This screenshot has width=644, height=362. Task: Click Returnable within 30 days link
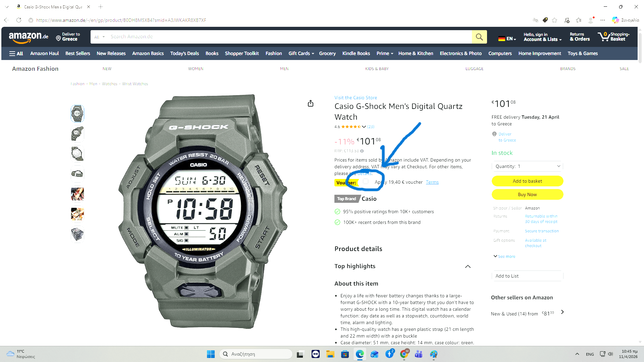pyautogui.click(x=541, y=219)
